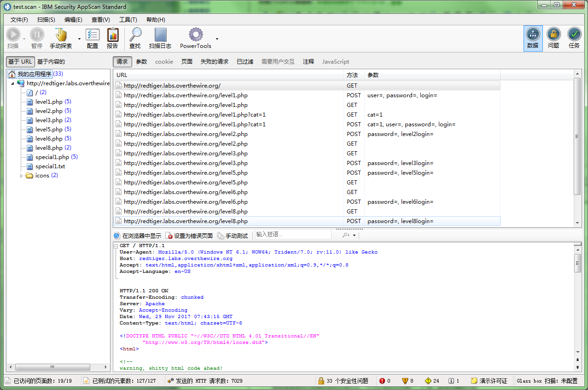The width and height of the screenshot is (588, 390).
Task: Select the level1.php tree file
Action: point(49,102)
